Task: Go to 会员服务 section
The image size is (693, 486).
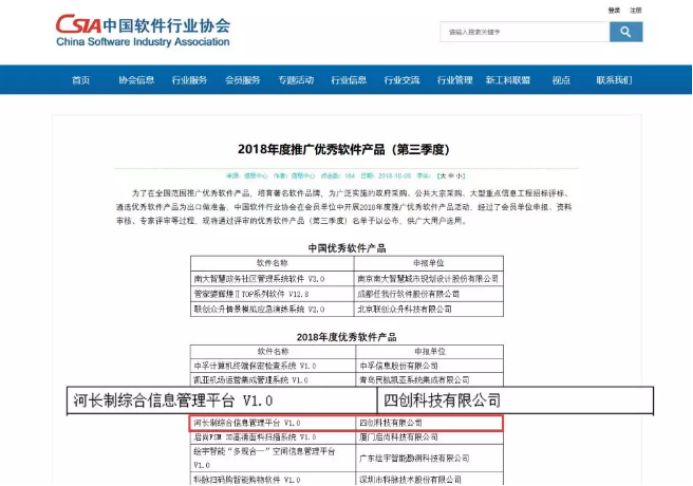Action: coord(242,80)
